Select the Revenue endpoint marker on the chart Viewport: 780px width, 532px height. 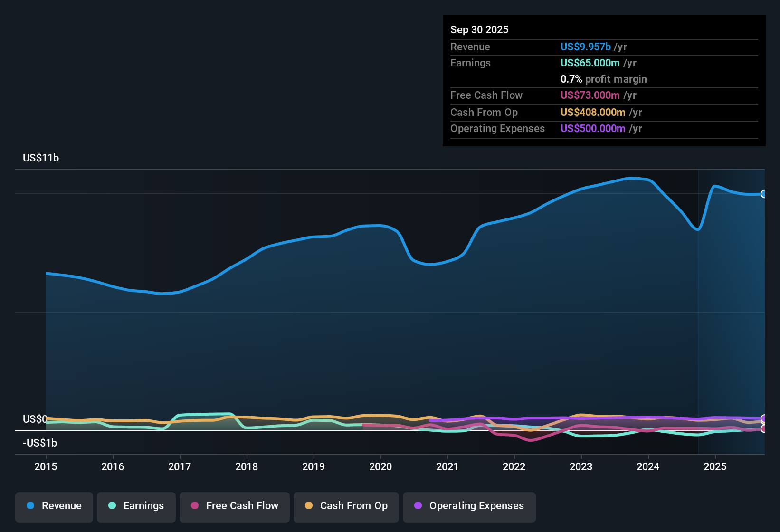click(x=764, y=194)
